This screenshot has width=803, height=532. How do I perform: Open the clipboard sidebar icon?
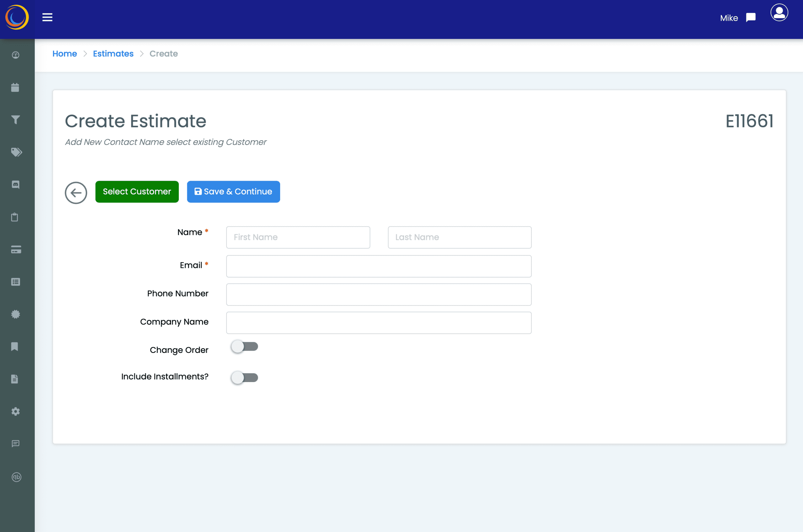[x=15, y=217]
